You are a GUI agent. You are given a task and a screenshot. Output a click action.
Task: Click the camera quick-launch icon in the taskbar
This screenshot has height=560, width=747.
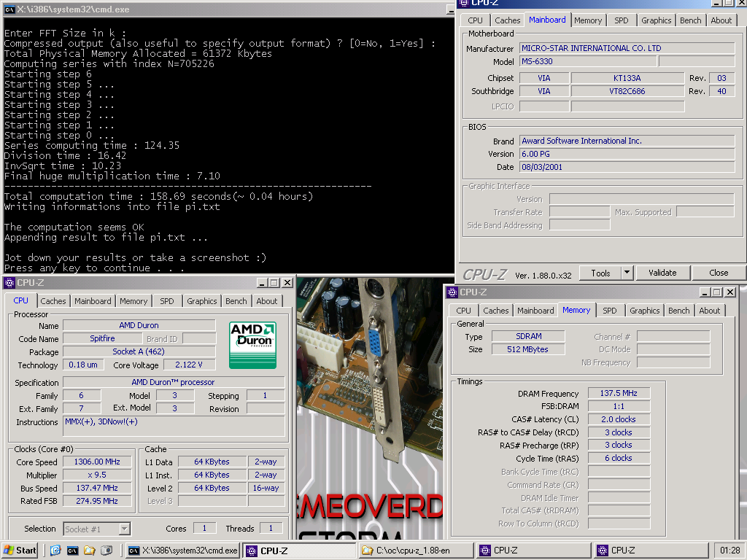click(107, 551)
